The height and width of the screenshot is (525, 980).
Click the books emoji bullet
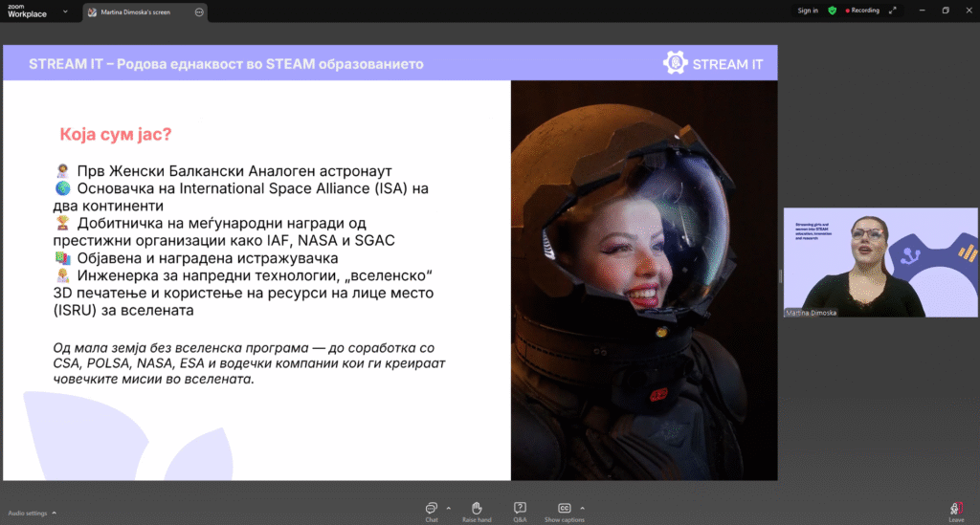(x=62, y=258)
